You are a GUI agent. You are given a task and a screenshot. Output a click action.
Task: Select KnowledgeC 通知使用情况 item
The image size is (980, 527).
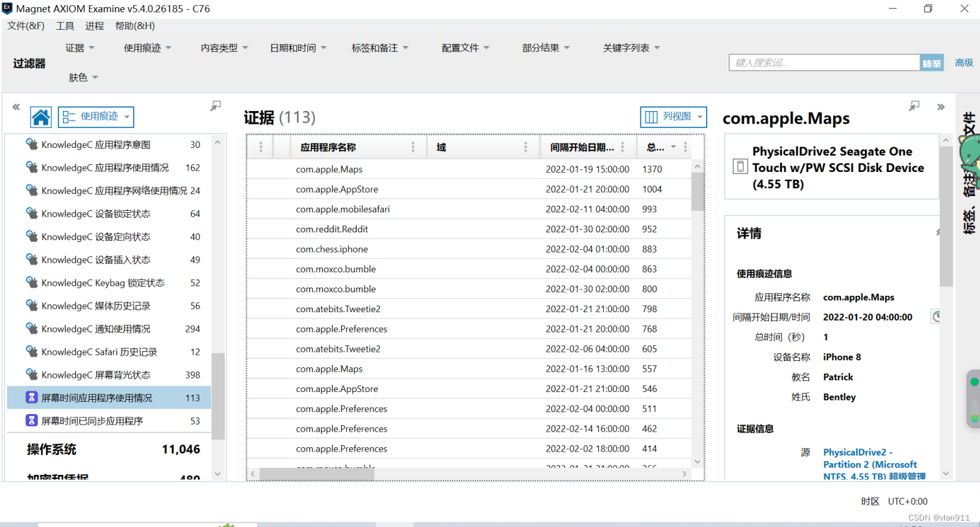pyautogui.click(x=109, y=329)
